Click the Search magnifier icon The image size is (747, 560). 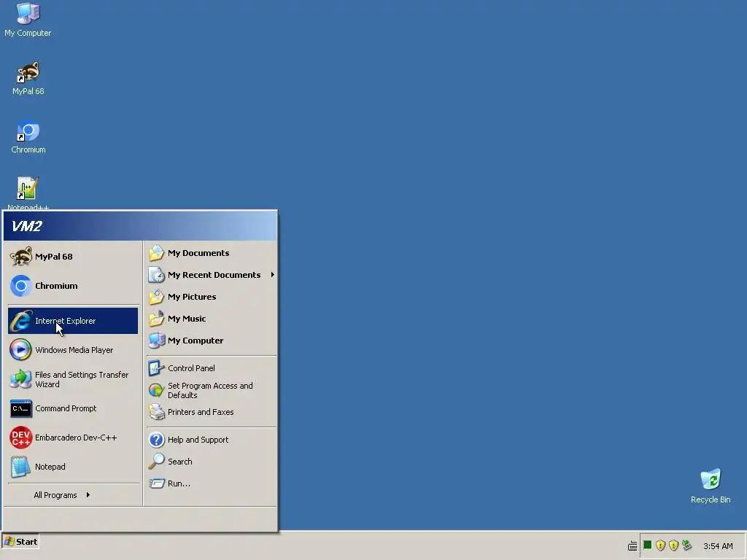[156, 462]
